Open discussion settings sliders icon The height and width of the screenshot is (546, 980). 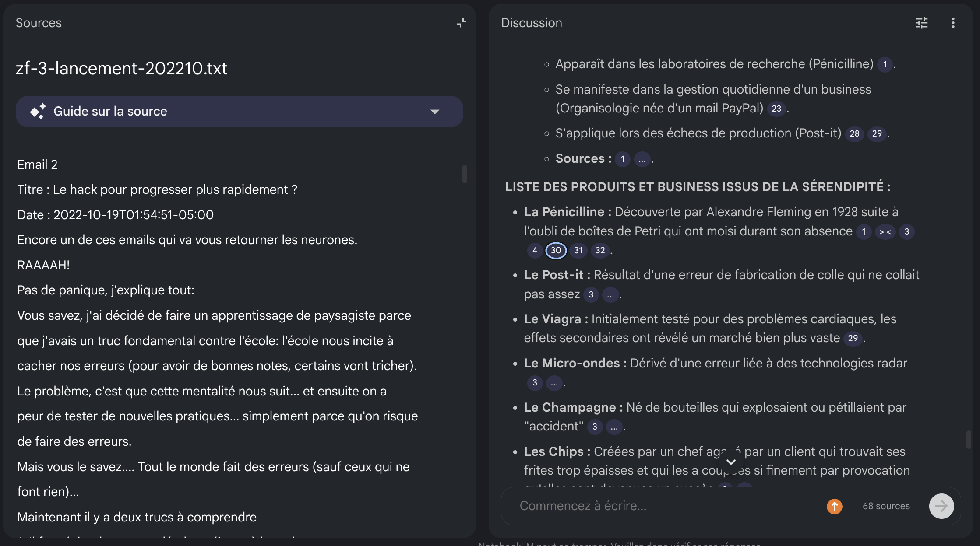[921, 23]
